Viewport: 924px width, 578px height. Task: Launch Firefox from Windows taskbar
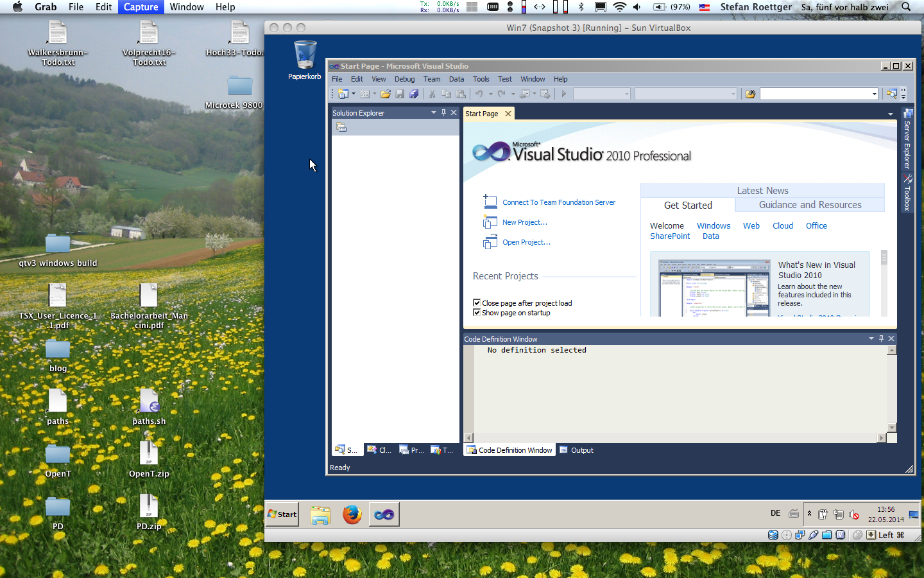(x=352, y=514)
